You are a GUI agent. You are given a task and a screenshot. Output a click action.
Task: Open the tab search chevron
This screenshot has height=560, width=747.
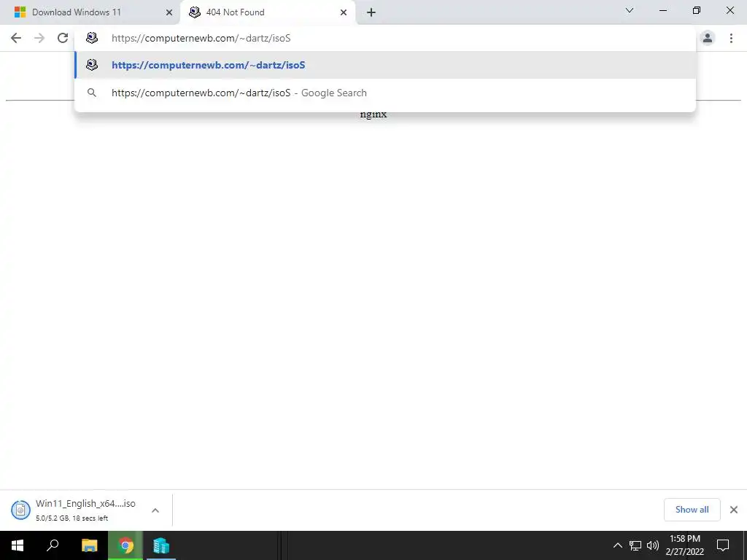(630, 10)
